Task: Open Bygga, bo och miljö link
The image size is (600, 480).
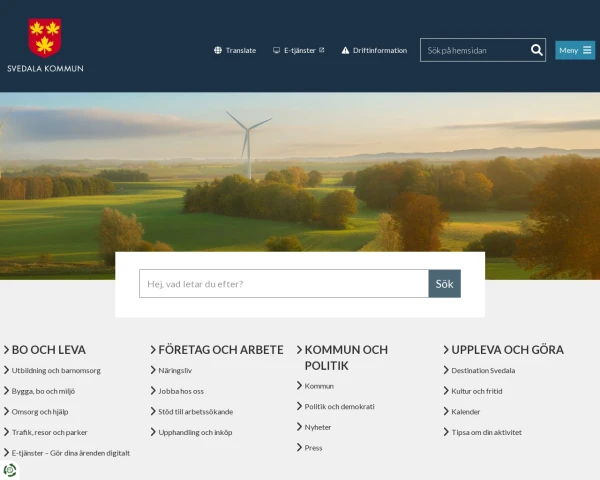Action: (43, 391)
